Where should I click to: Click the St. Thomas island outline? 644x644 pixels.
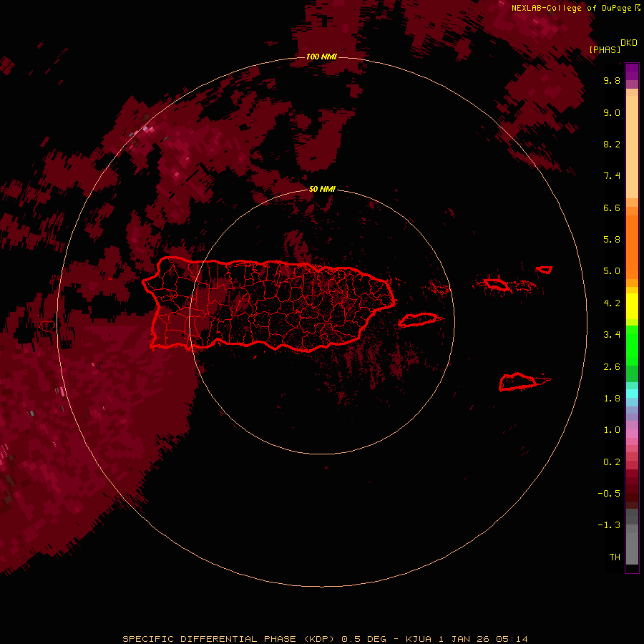point(496,284)
